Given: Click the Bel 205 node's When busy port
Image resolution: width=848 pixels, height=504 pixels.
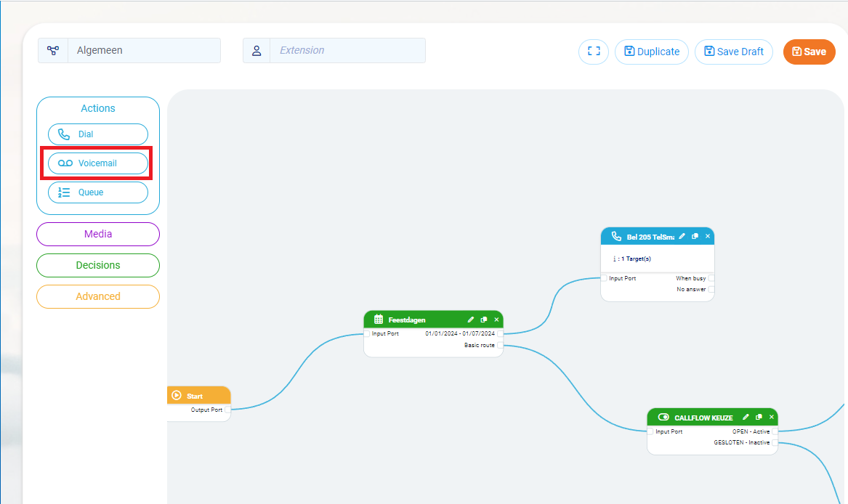Looking at the screenshot, I should [x=711, y=279].
